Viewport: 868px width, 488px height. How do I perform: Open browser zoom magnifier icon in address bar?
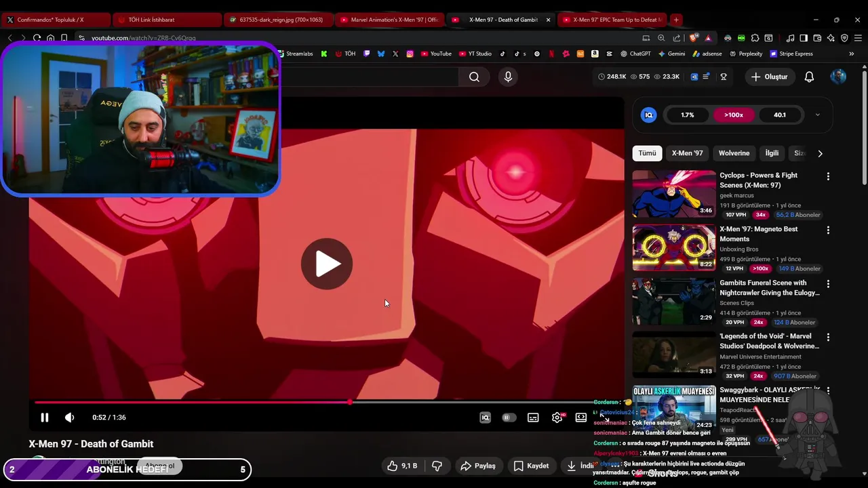pyautogui.click(x=661, y=38)
